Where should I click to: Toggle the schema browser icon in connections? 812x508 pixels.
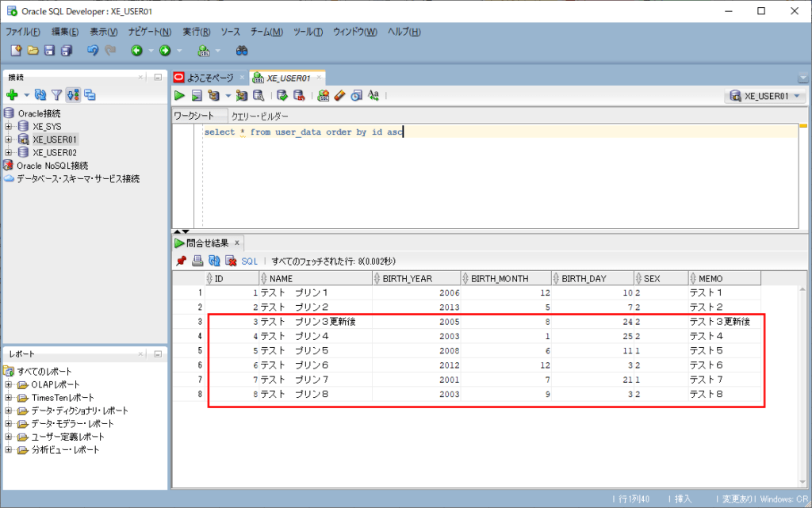tap(73, 95)
